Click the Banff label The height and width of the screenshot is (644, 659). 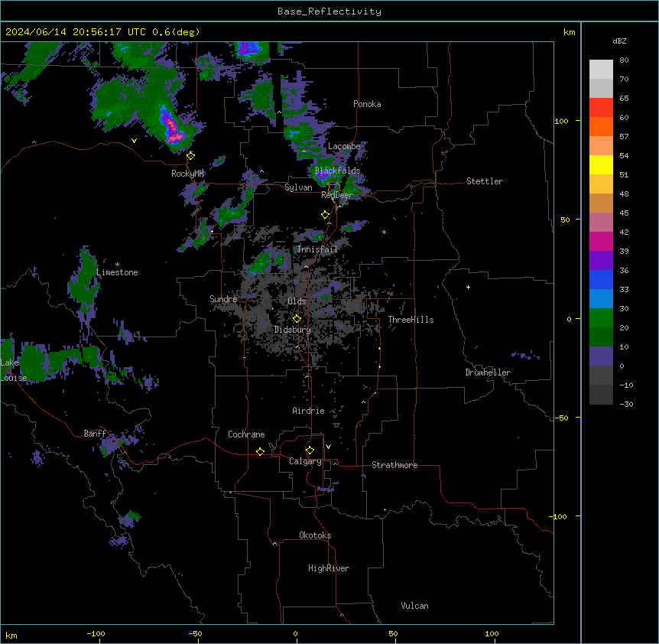[95, 434]
